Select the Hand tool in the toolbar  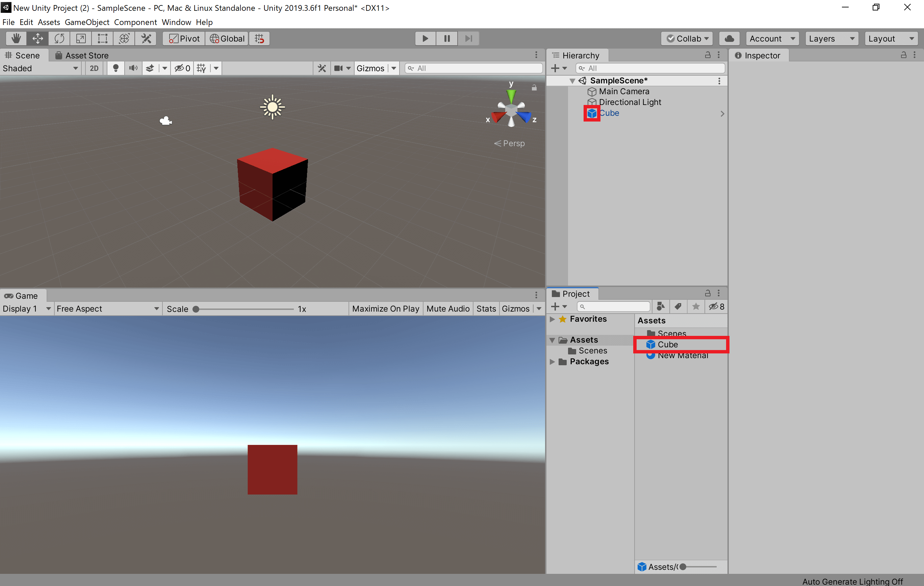click(16, 38)
